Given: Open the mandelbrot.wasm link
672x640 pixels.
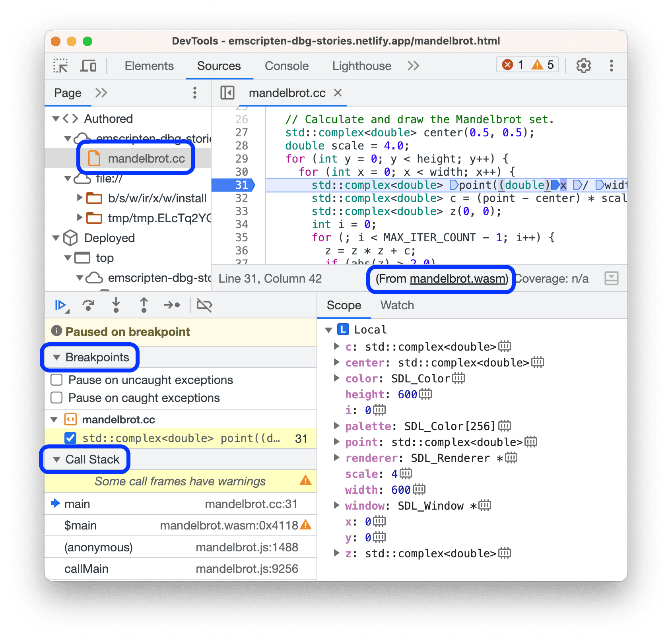Looking at the screenshot, I should click(458, 279).
